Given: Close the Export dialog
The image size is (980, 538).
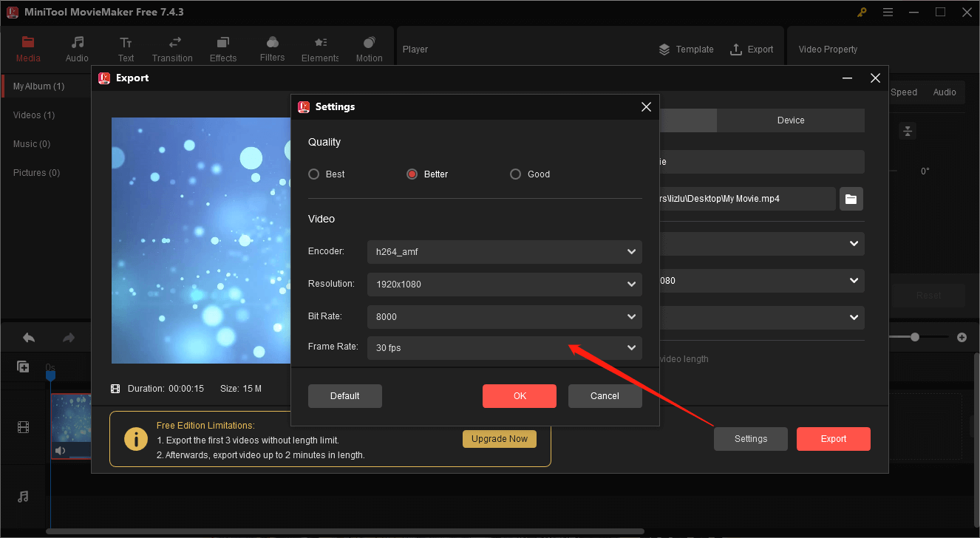Looking at the screenshot, I should [875, 78].
